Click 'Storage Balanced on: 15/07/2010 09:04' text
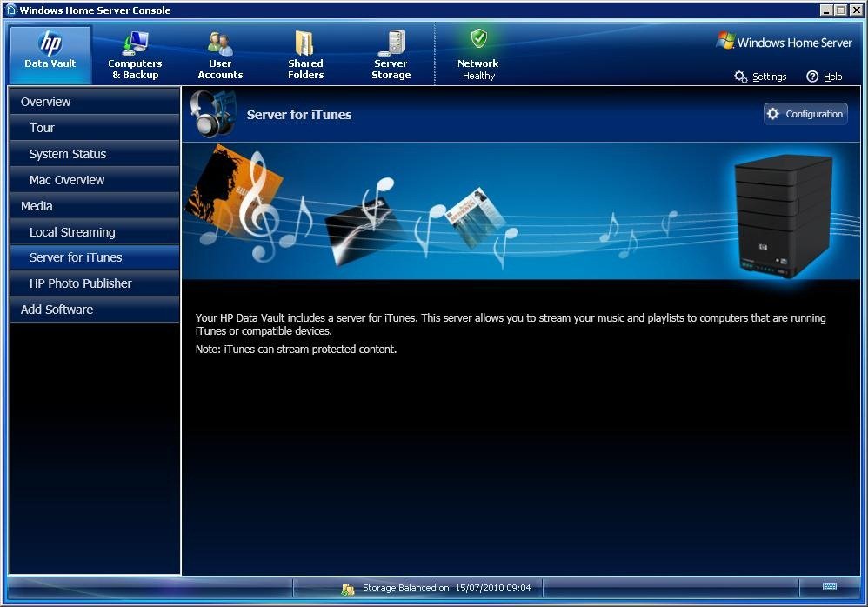 tap(447, 588)
